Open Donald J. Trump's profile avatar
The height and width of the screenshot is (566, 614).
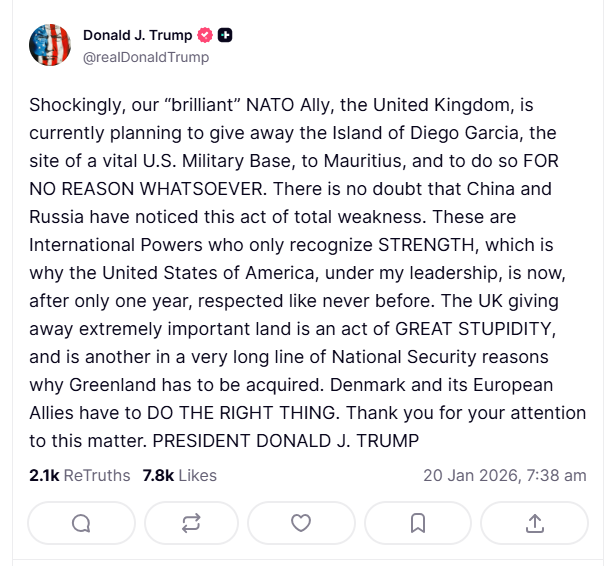[50, 46]
